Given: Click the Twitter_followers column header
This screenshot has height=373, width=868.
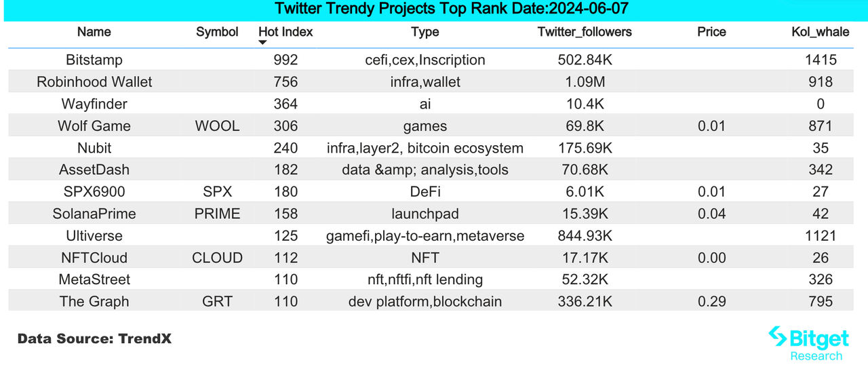Looking at the screenshot, I should (x=585, y=32).
